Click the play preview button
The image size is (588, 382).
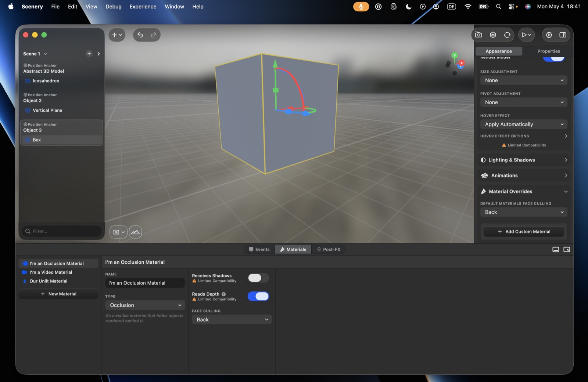tap(526, 35)
